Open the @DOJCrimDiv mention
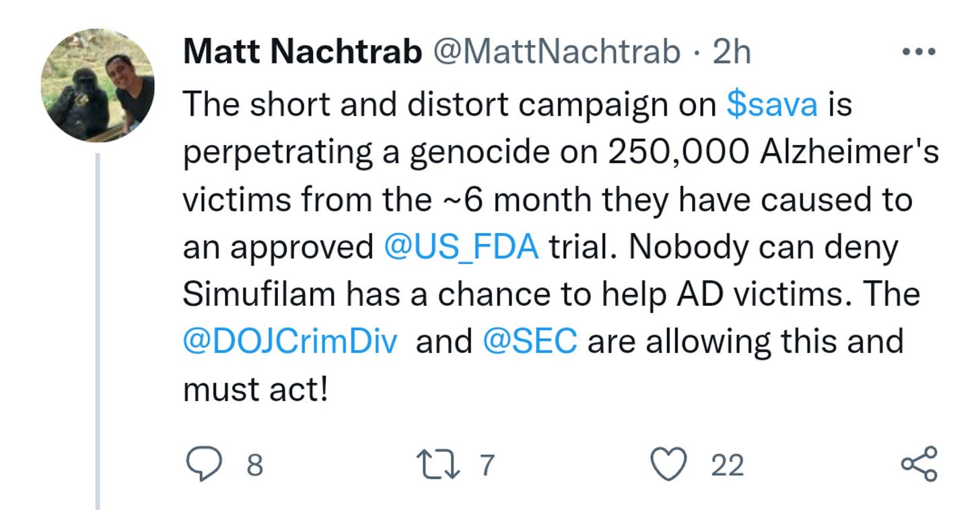 point(290,342)
